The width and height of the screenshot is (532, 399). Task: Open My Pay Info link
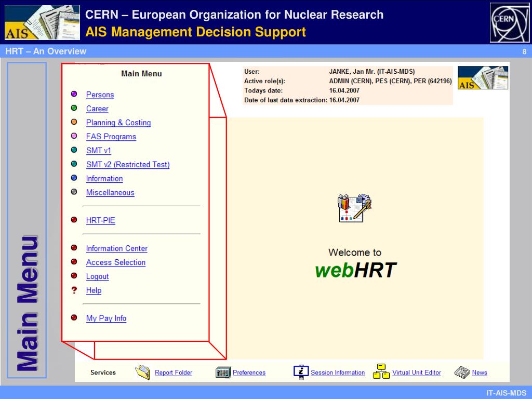click(x=106, y=318)
